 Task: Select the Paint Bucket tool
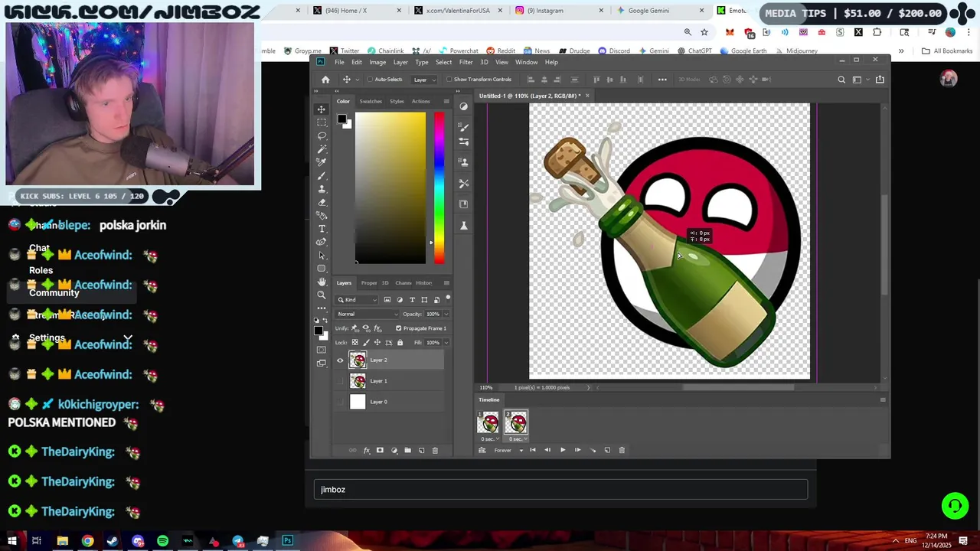(x=322, y=215)
